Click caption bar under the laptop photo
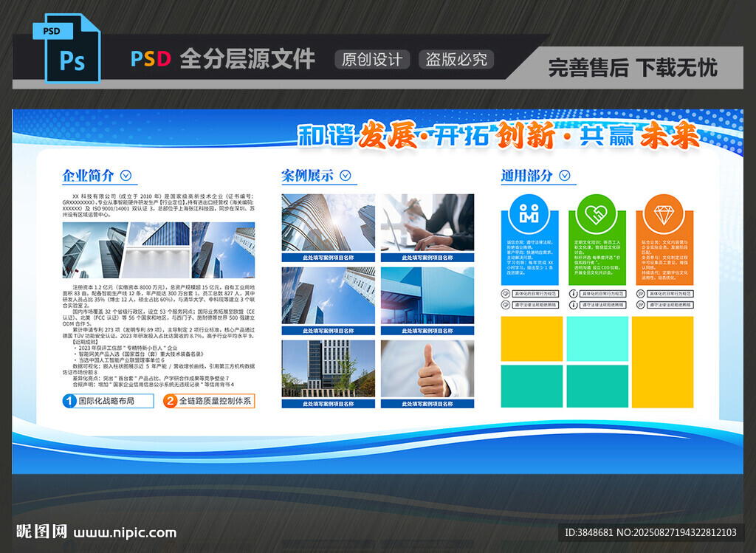 click(427, 258)
